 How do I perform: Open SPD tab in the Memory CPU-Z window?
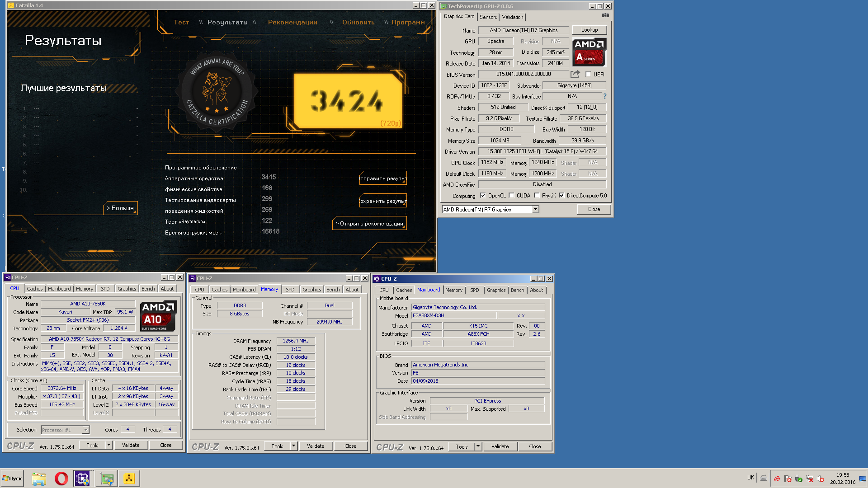290,290
